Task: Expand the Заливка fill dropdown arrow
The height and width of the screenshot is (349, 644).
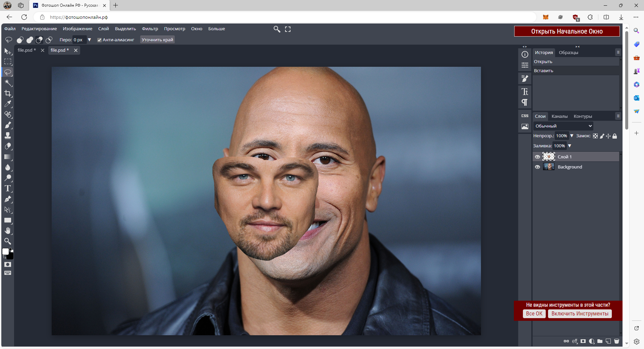Action: pyautogui.click(x=570, y=146)
